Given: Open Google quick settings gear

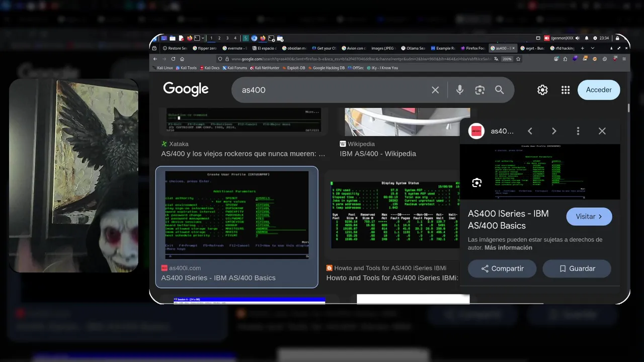Looking at the screenshot, I should point(542,89).
